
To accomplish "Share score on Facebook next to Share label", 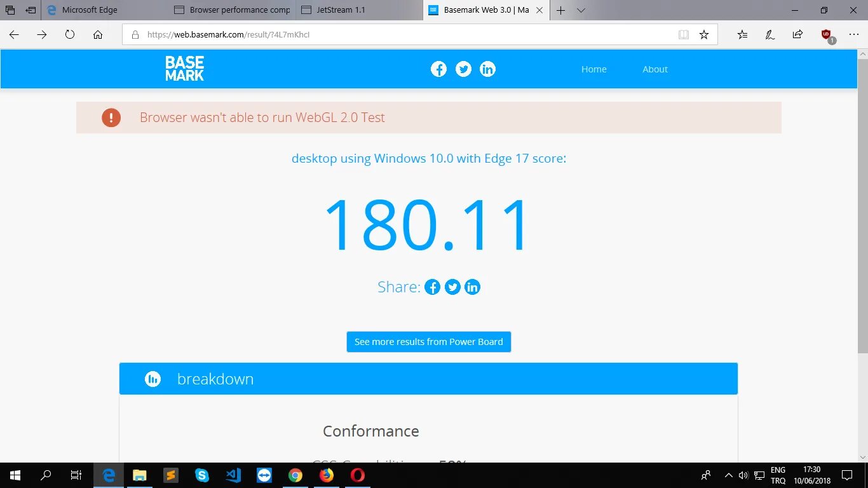I will (432, 287).
